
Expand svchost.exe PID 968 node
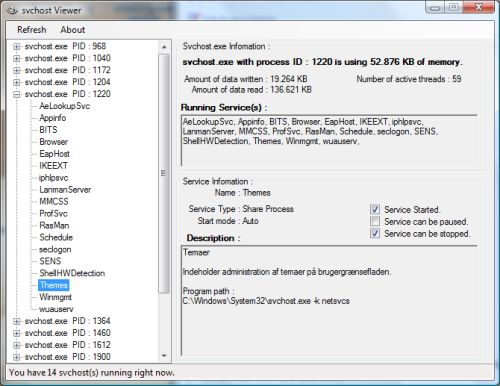click(16, 46)
